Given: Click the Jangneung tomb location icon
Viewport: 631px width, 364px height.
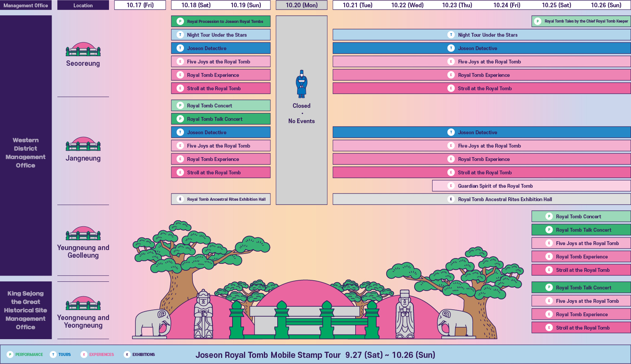Looking at the screenshot, I should coord(83,144).
